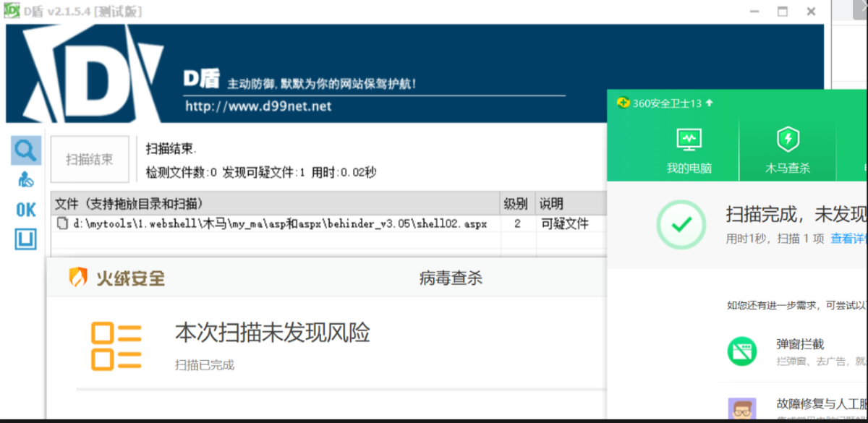Image resolution: width=868 pixels, height=423 pixels.
Task: Click the lightning shield icon above 木马查杀
Action: [x=788, y=139]
